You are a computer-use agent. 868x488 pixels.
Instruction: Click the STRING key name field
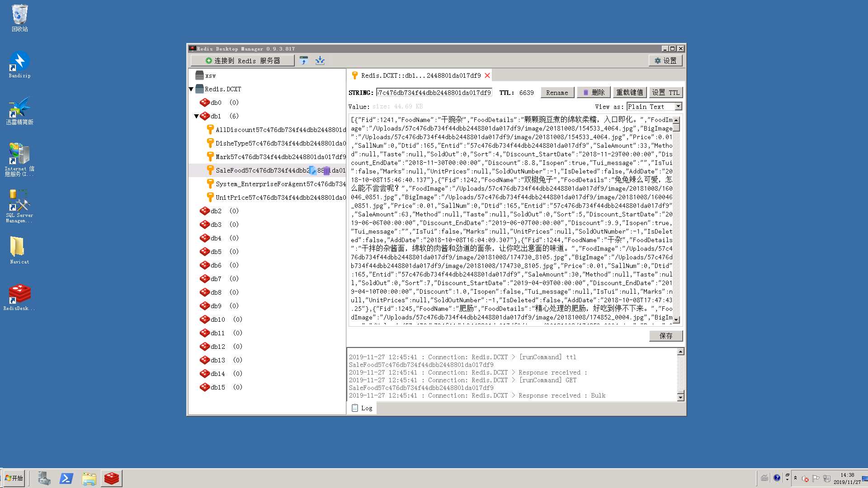434,93
